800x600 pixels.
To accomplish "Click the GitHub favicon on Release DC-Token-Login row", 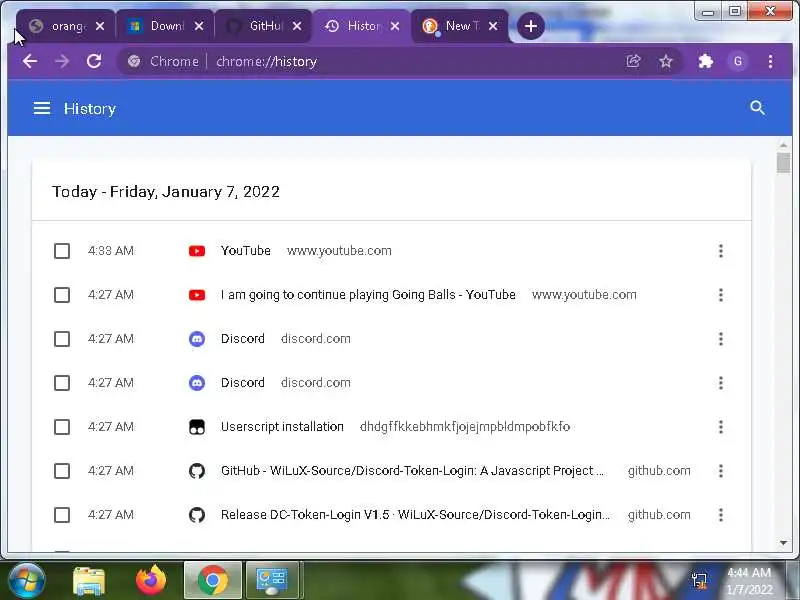I will point(197,515).
